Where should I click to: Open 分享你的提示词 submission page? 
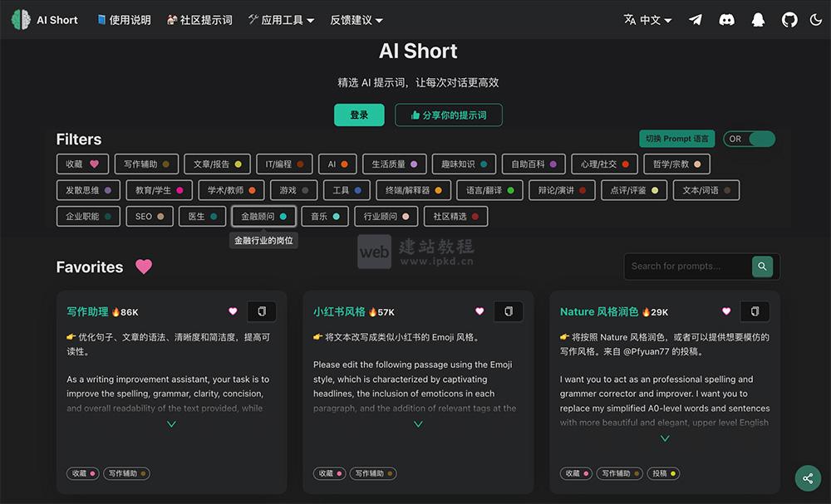[448, 115]
